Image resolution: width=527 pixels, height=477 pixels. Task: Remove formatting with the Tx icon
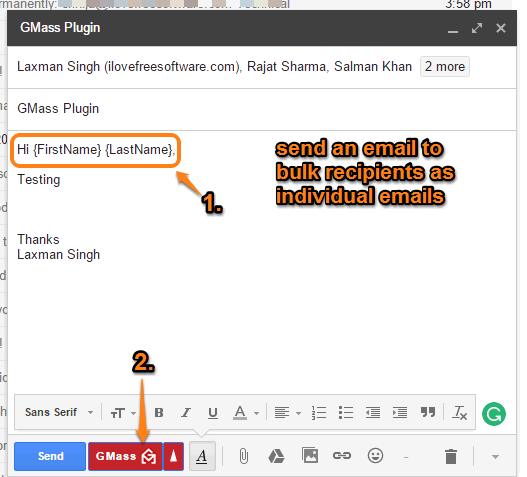(x=460, y=412)
